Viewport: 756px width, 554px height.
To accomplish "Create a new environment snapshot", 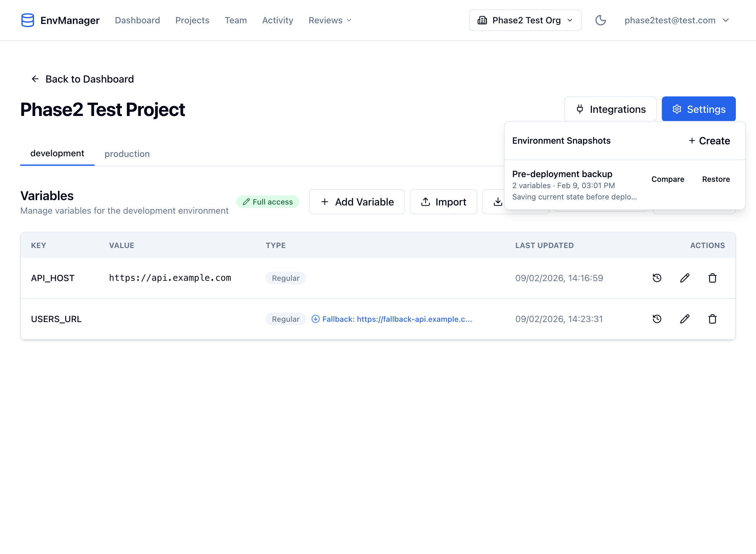I will coord(709,141).
